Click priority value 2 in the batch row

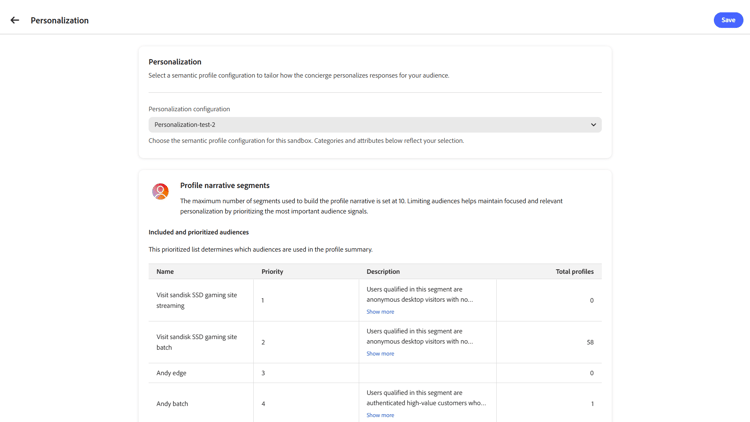pyautogui.click(x=263, y=343)
